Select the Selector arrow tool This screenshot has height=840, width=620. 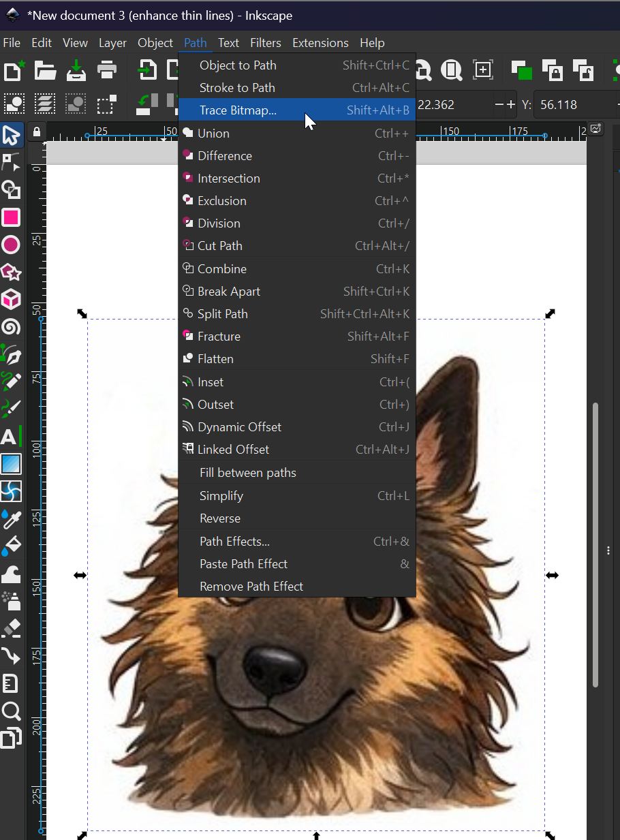(12, 136)
